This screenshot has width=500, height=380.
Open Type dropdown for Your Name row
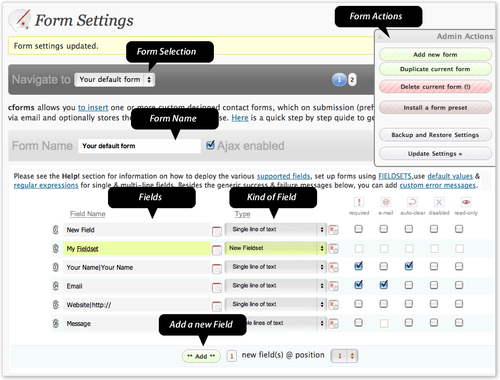(276, 267)
